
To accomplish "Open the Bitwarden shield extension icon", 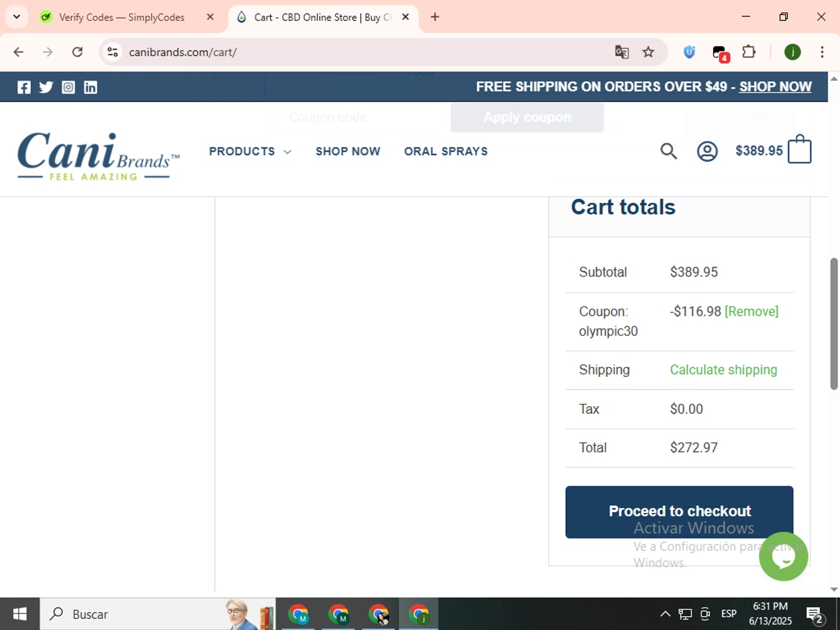I will coord(689,52).
